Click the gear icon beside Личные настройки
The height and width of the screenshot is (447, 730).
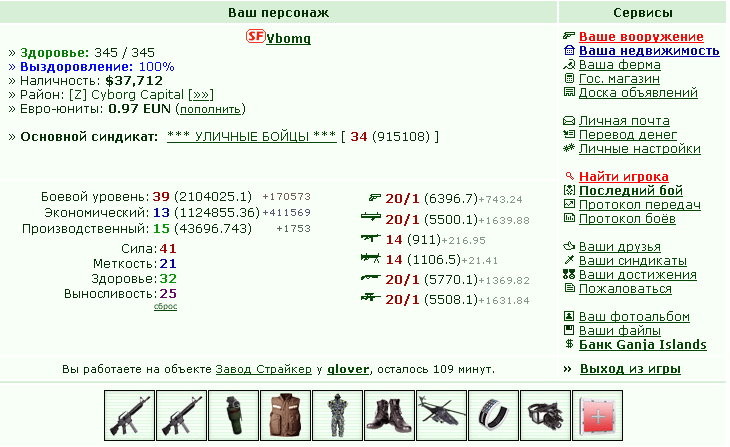coord(569,148)
